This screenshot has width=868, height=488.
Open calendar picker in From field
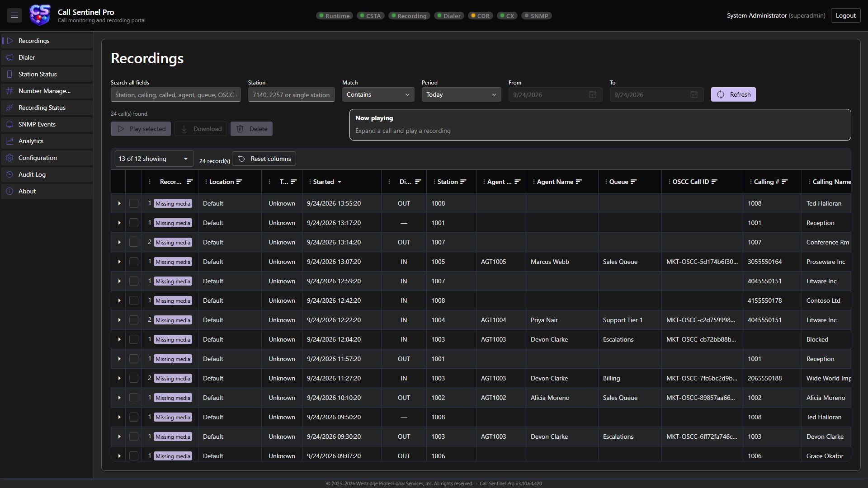[x=593, y=95]
